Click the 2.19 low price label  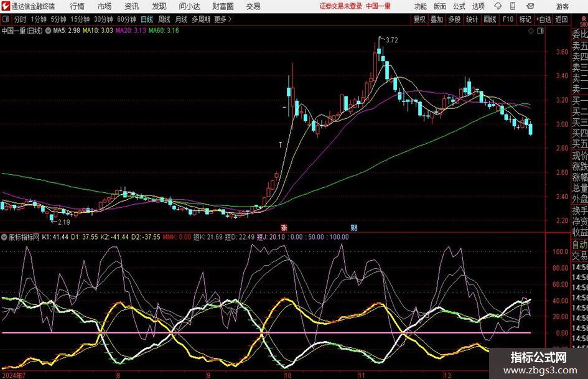[63, 222]
